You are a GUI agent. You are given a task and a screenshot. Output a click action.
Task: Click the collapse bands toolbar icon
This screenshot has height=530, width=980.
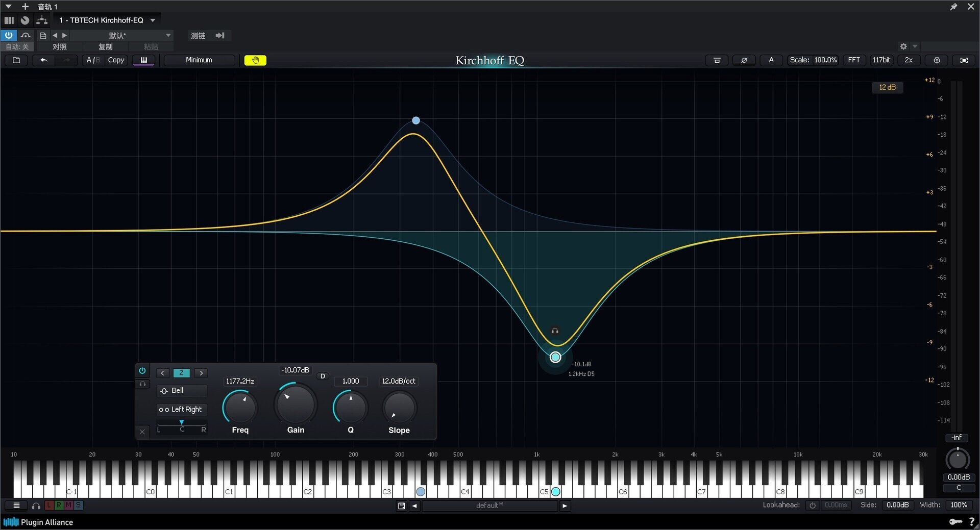point(717,60)
